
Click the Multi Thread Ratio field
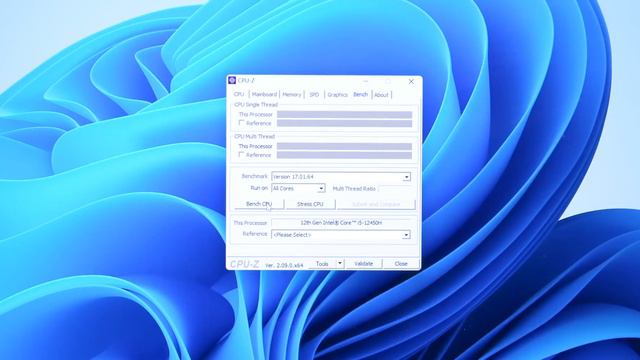pos(395,189)
